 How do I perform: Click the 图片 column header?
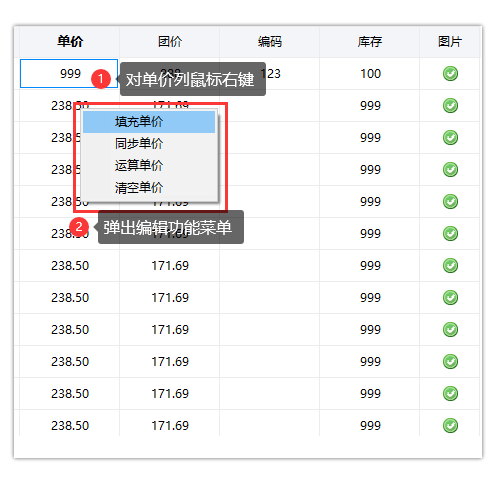click(x=450, y=42)
